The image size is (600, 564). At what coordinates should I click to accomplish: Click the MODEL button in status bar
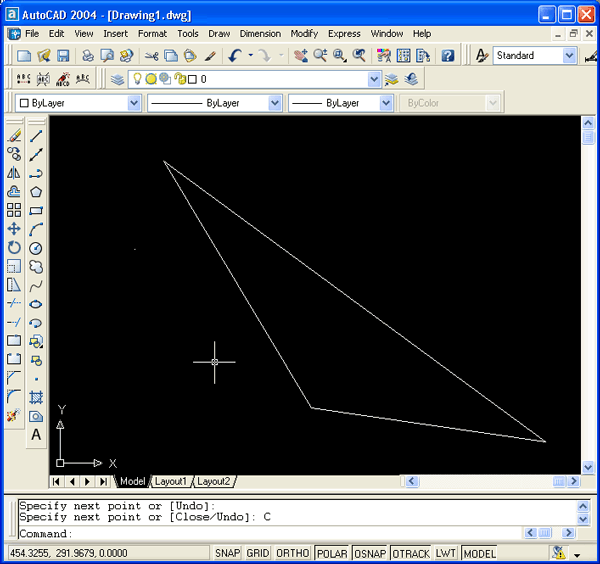pyautogui.click(x=480, y=553)
